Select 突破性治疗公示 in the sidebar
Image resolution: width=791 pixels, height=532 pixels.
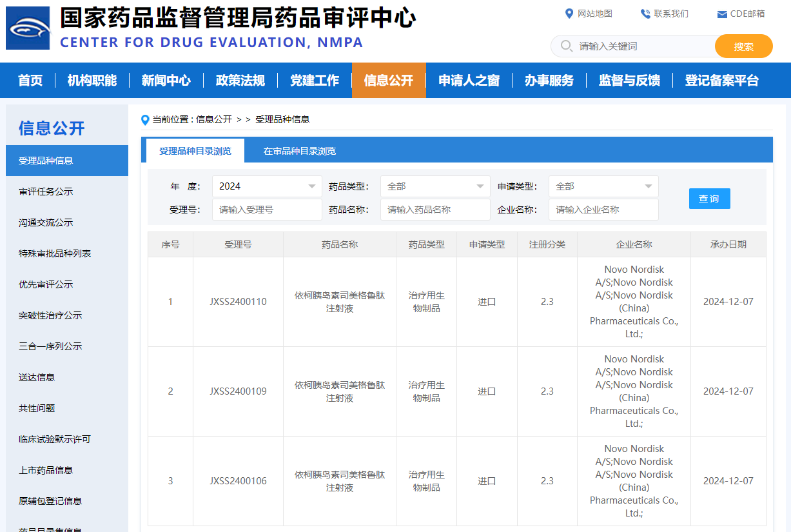[67, 315]
